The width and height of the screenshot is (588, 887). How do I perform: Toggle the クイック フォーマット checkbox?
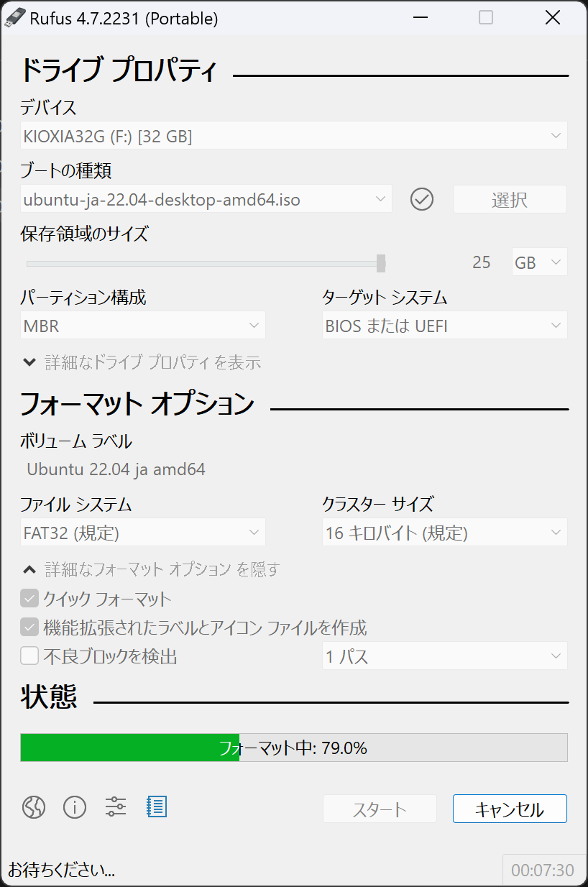tap(29, 598)
